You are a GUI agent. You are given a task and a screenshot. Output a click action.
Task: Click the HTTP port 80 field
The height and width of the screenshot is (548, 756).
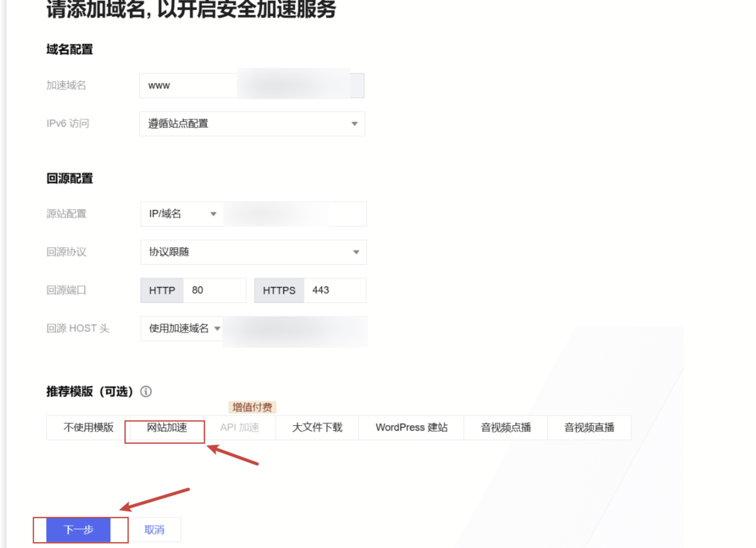pos(214,290)
